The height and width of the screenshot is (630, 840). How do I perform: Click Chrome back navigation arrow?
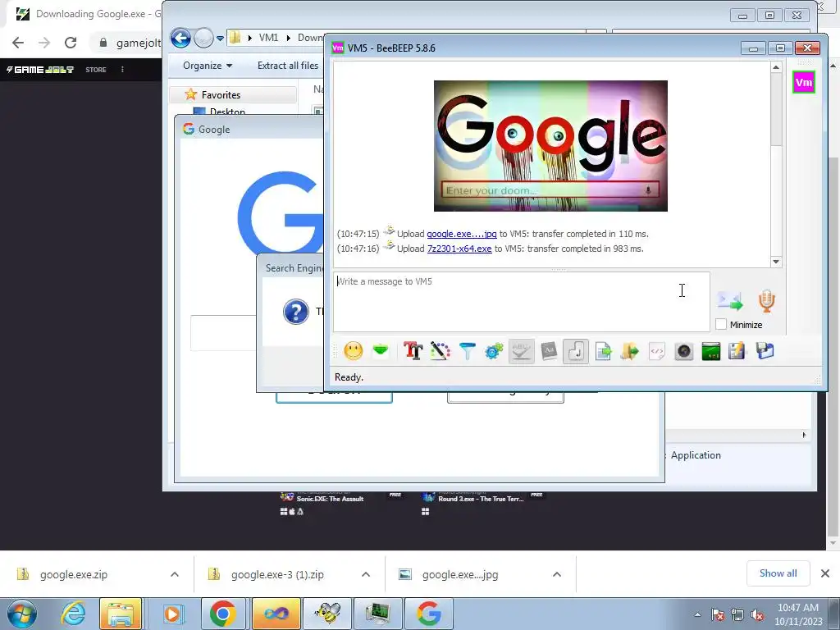coord(18,43)
